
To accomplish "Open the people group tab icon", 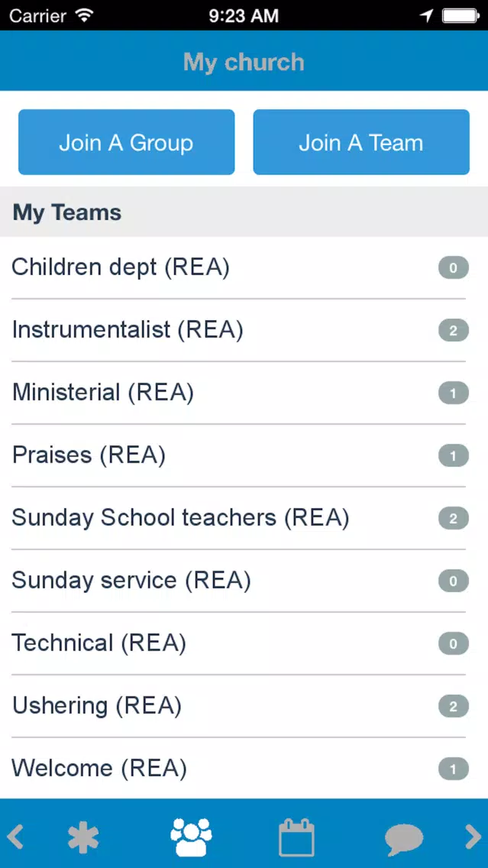I will pos(191,837).
